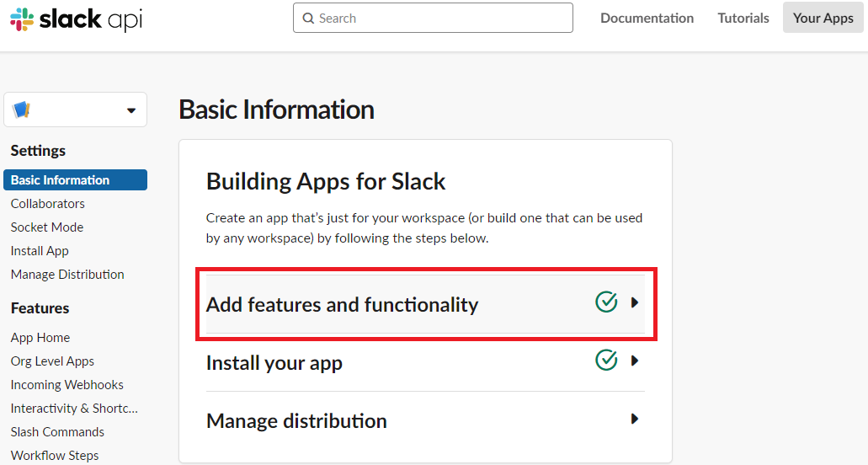
Task: Focus the Search input field
Action: pyautogui.click(x=438, y=18)
